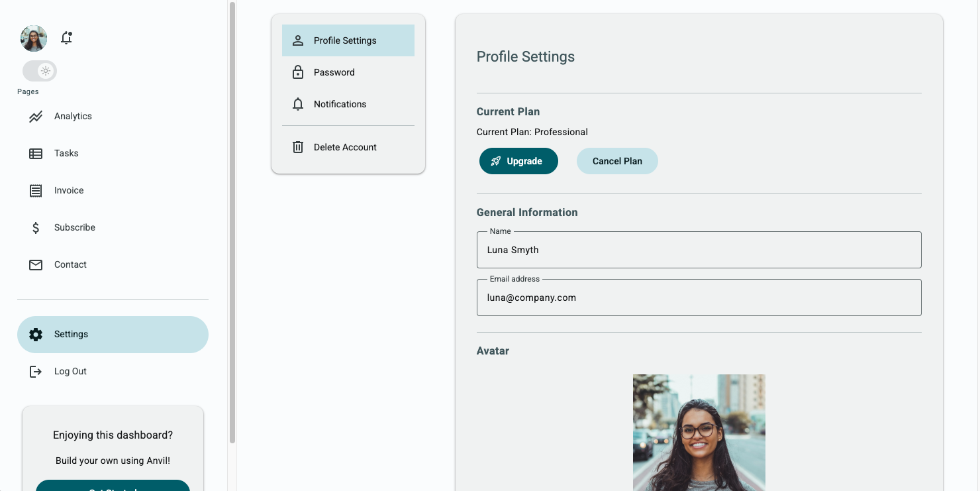Click the large avatar photo

click(x=699, y=432)
